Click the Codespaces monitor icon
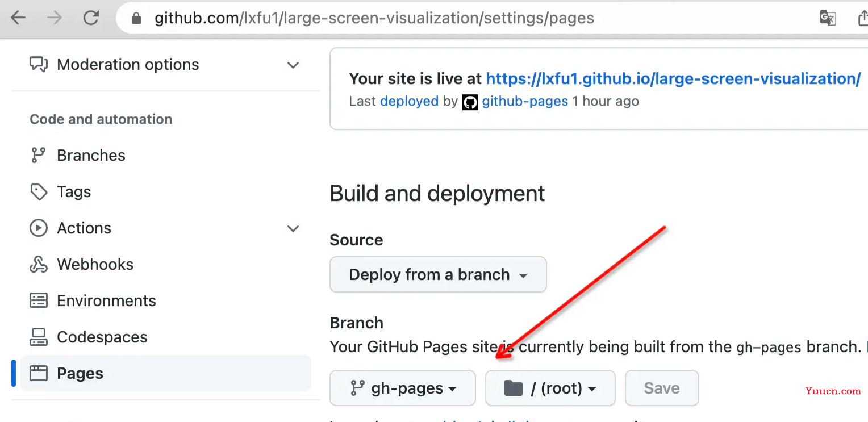Screen dimensions: 868x422 coord(39,337)
